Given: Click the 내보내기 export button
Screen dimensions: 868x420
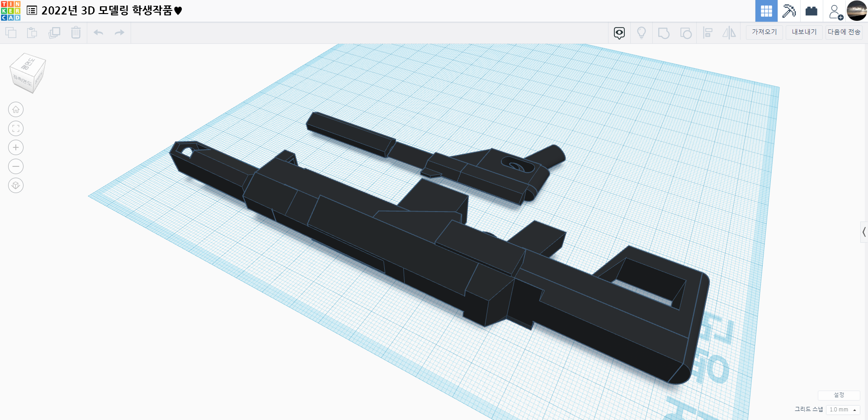Looking at the screenshot, I should (804, 32).
